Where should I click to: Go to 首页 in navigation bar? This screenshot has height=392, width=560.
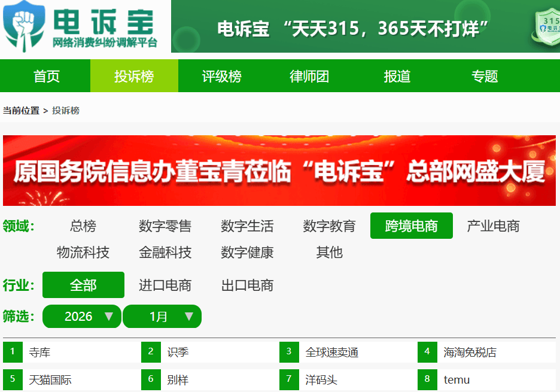(x=47, y=77)
